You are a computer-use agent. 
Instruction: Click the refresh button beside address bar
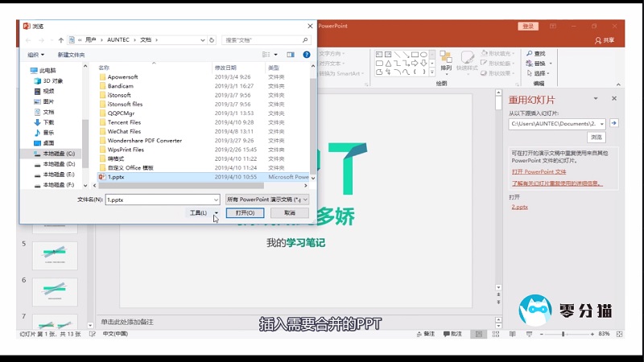click(213, 39)
